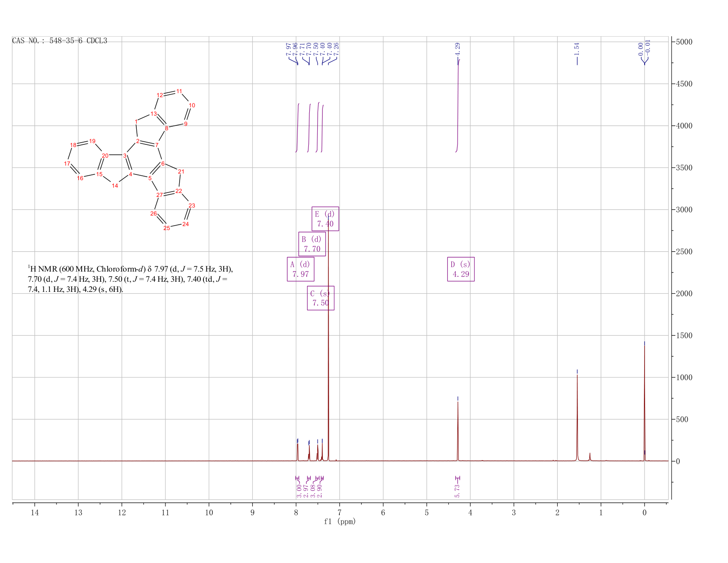Click x-axis tick label 10
Viewport: 728px width, 563px height.
pyautogui.click(x=209, y=513)
